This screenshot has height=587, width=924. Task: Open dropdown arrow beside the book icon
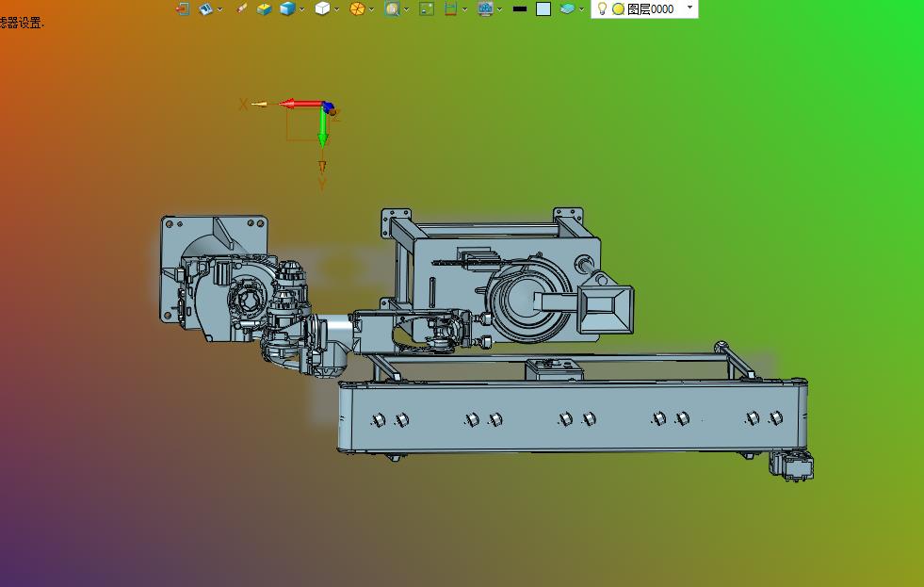click(x=219, y=9)
